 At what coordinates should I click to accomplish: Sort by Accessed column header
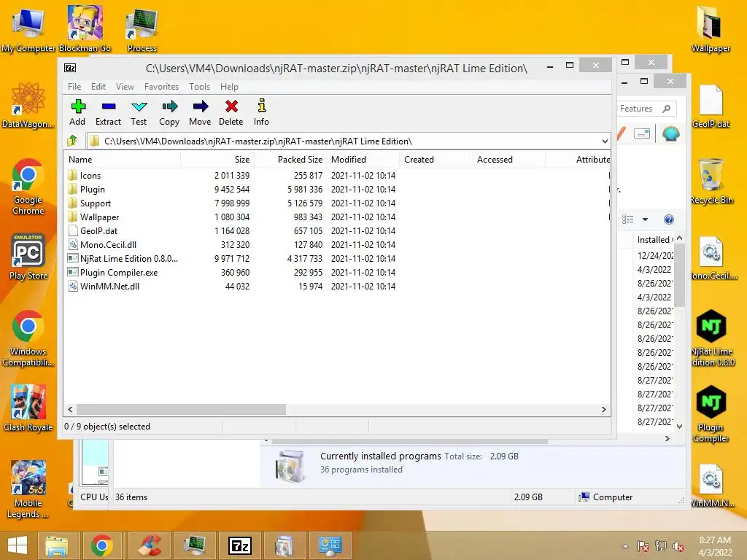[508, 160]
